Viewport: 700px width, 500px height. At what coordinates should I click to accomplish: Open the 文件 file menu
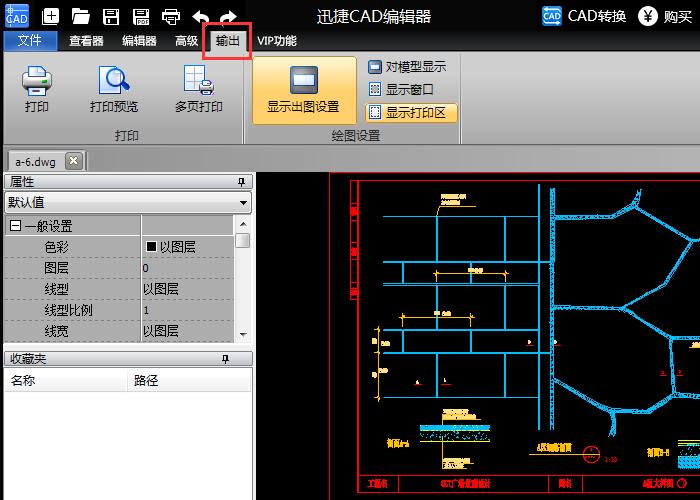click(30, 41)
